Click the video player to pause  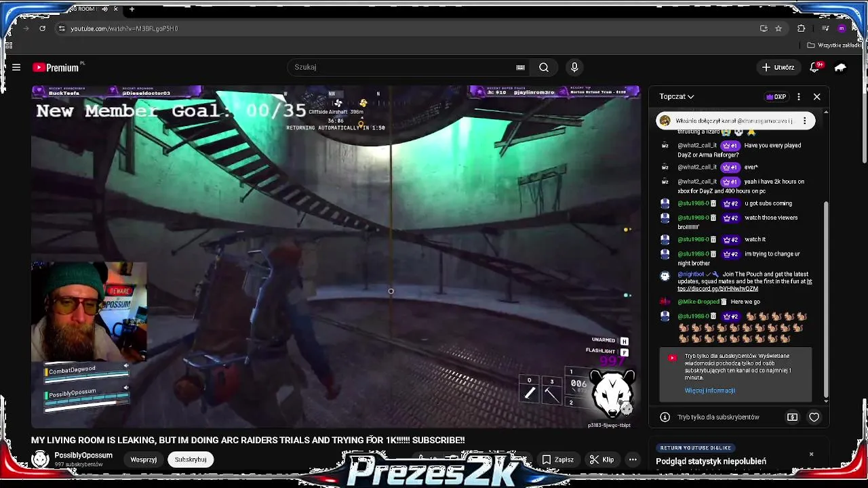336,258
